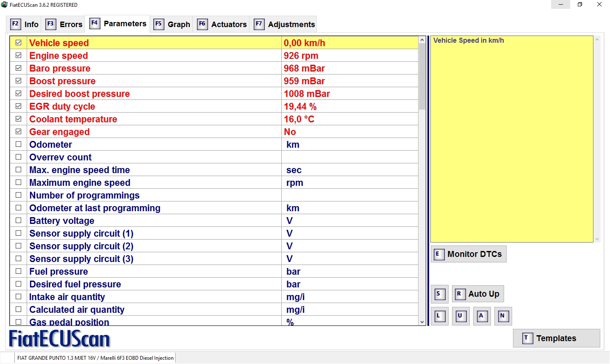
Task: Click the 926 rpm engine speed value
Action: coord(301,55)
